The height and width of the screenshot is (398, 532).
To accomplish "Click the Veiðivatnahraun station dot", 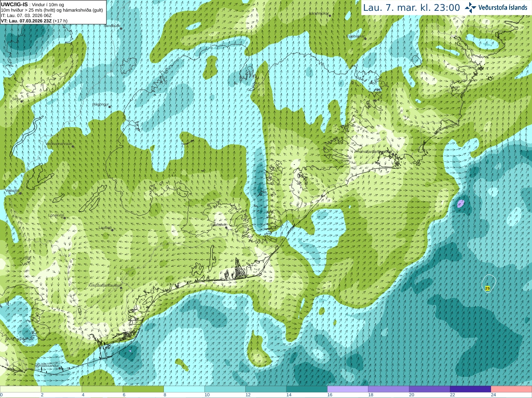I will [x=73, y=146].
